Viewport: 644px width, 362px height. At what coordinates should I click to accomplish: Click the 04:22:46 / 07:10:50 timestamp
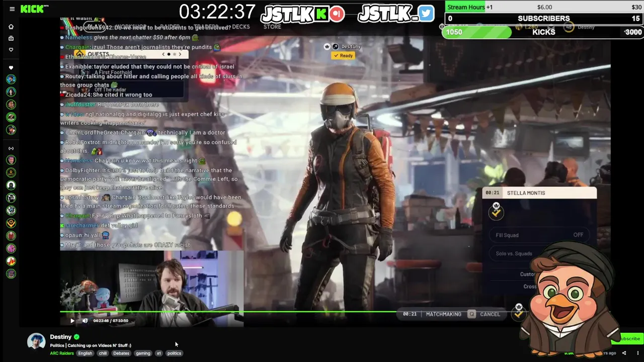[111, 320]
